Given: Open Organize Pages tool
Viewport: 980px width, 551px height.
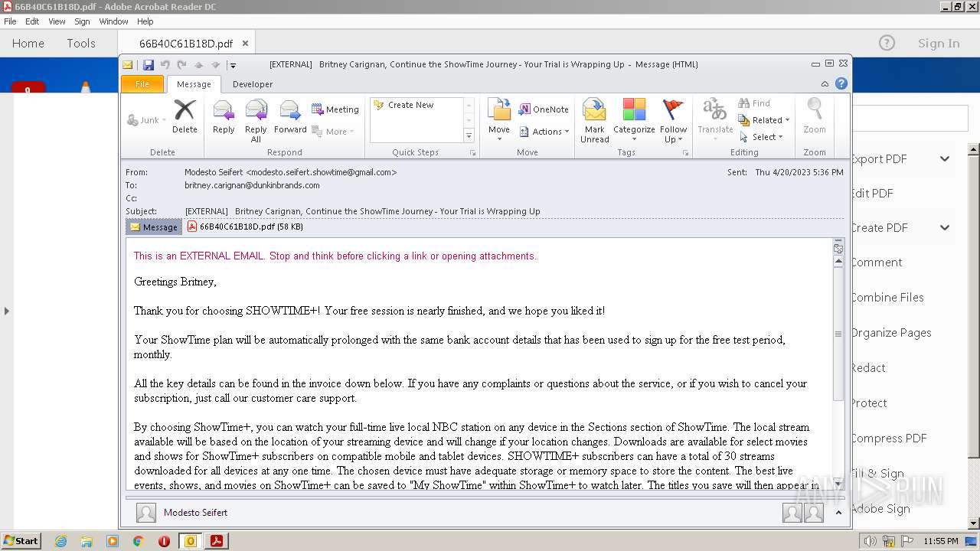Looking at the screenshot, I should 891,333.
